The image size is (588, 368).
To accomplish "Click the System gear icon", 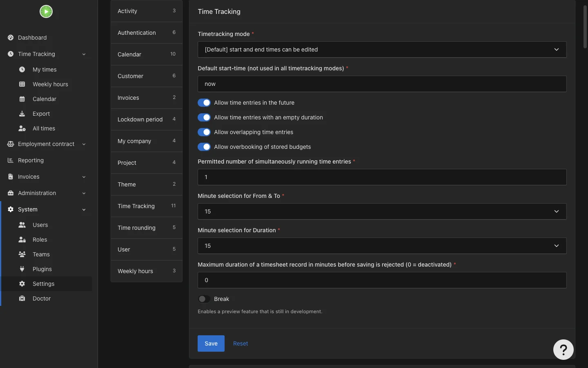I will 11,209.
